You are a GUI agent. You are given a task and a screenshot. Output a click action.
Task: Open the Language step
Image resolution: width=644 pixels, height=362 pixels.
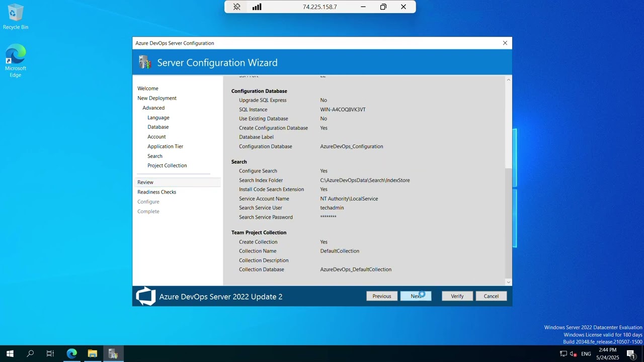[158, 118]
